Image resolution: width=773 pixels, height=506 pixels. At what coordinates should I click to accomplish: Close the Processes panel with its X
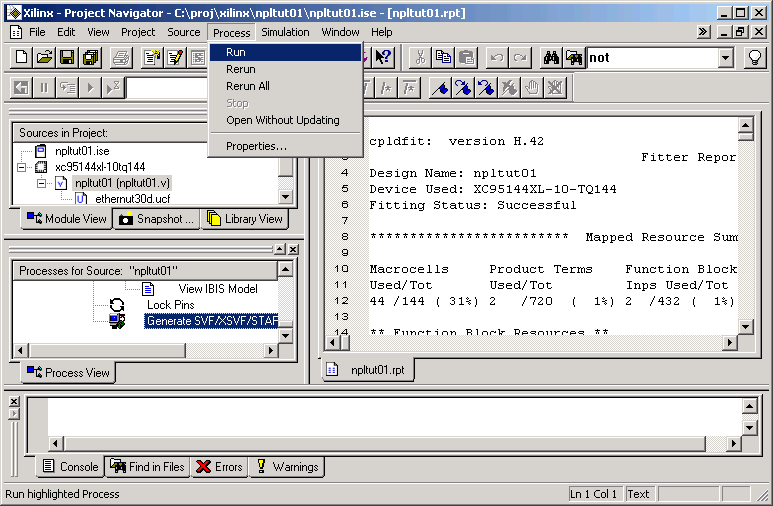[293, 250]
